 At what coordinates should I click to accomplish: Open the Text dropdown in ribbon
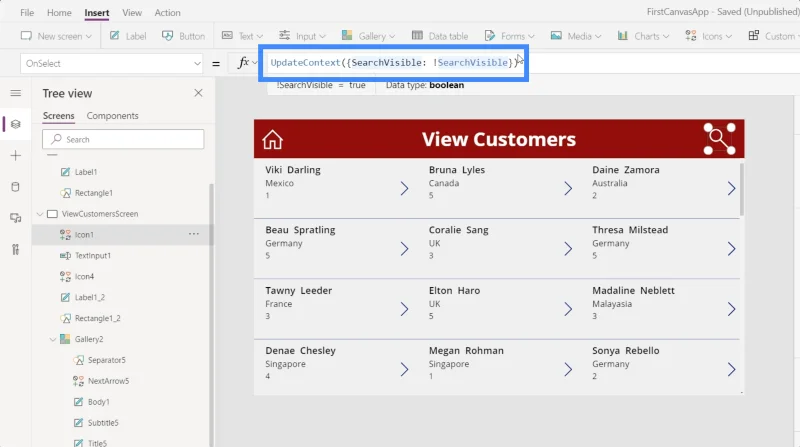242,36
